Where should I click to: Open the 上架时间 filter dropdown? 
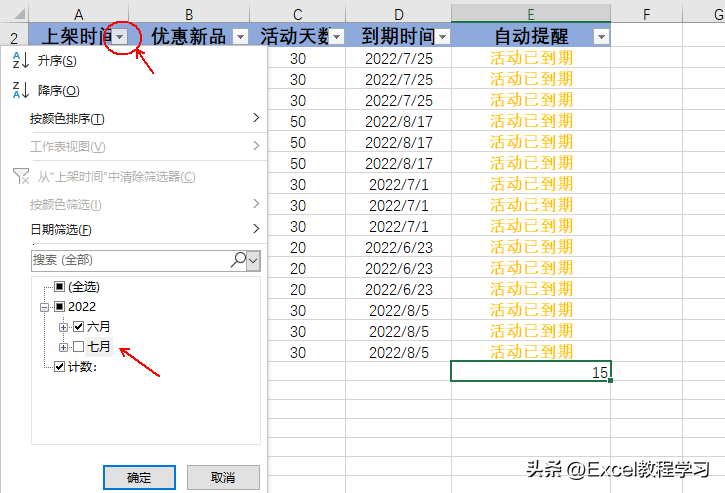pos(120,37)
